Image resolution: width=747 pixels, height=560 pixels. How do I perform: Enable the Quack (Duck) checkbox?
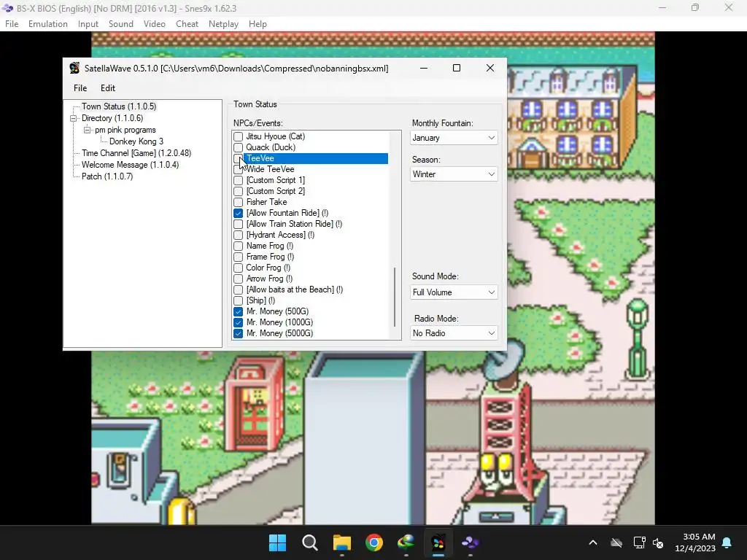tap(239, 147)
